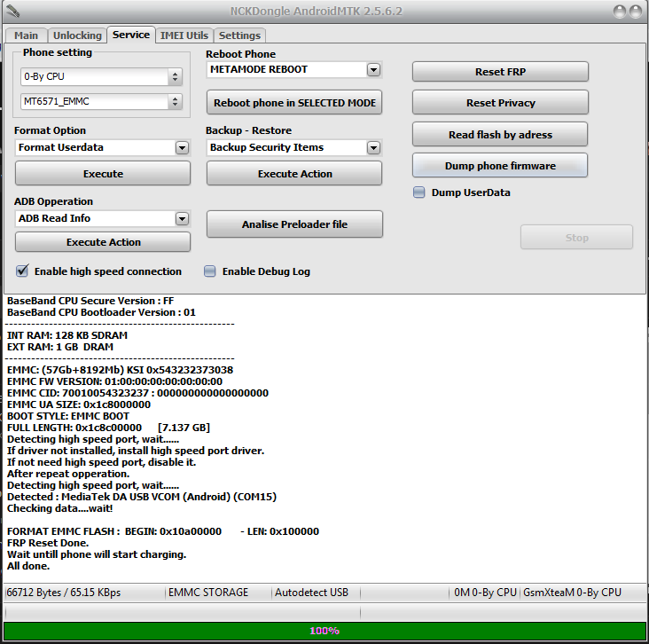Open the Unlocking tab
649x644 pixels.
tap(77, 35)
